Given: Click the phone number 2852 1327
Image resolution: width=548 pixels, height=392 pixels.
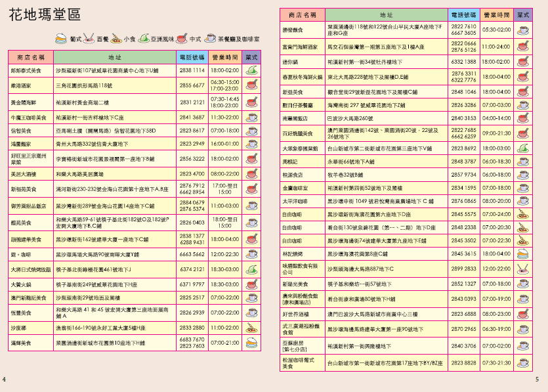Looking at the screenshot, I should coord(463,284).
